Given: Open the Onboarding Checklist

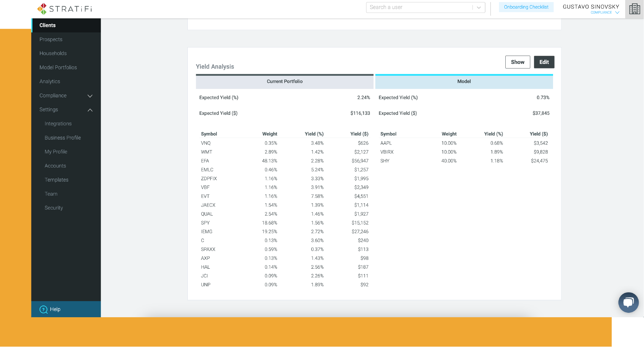Looking at the screenshot, I should [x=526, y=7].
